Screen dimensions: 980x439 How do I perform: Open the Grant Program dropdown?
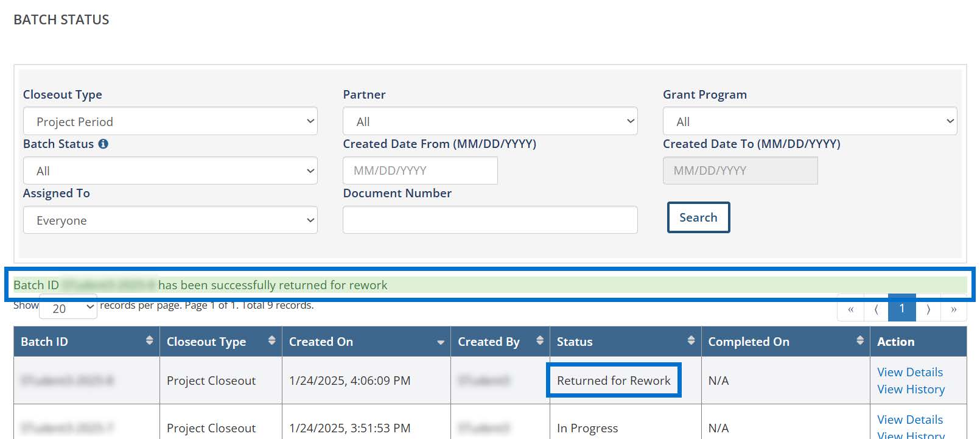pyautogui.click(x=810, y=121)
